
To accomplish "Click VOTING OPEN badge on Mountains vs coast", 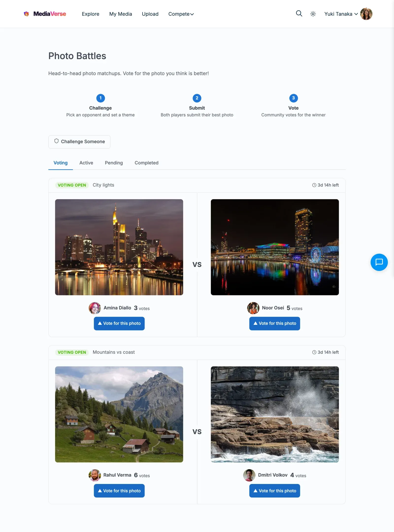I will click(x=72, y=352).
